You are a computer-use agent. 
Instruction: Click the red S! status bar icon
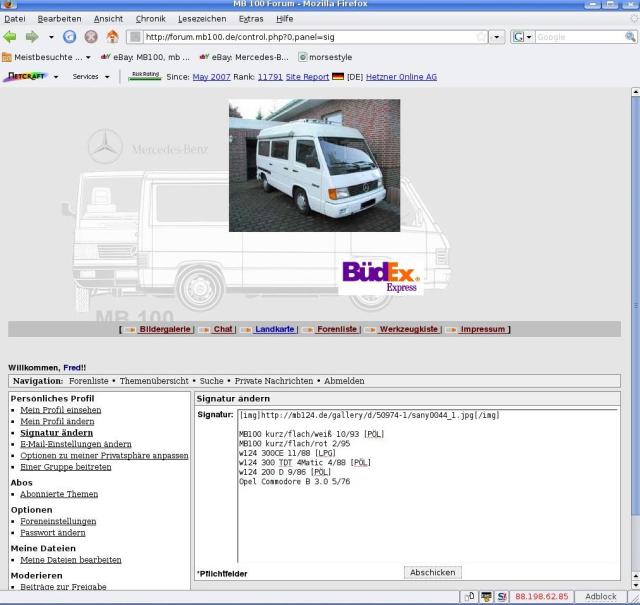(502, 596)
